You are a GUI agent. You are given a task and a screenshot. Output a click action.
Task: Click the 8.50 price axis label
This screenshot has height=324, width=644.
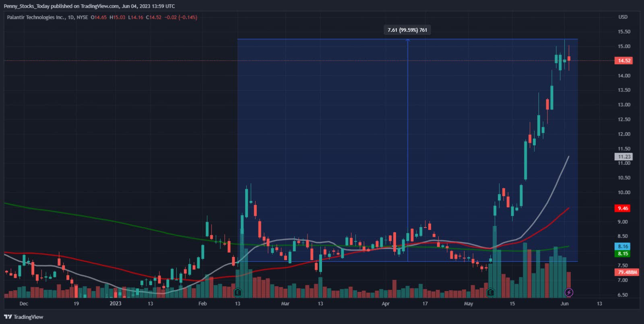[623, 236]
